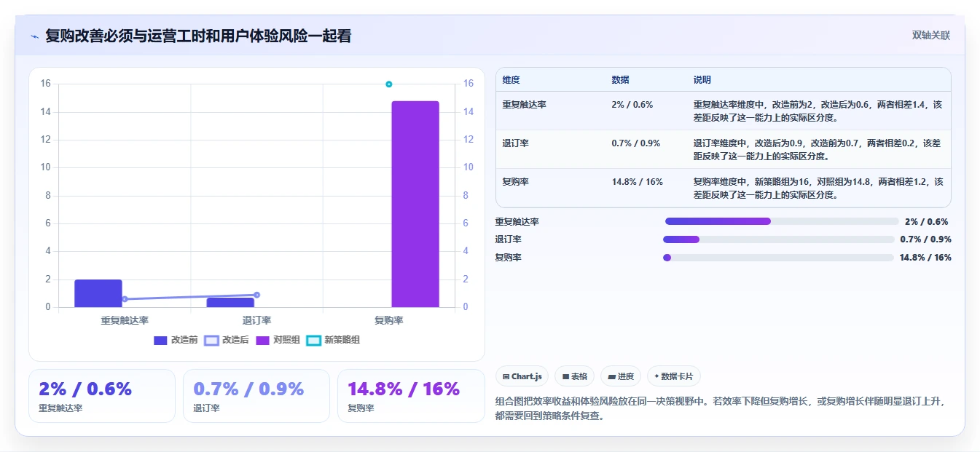Click the 重复触达率 cell in the table

click(x=525, y=104)
